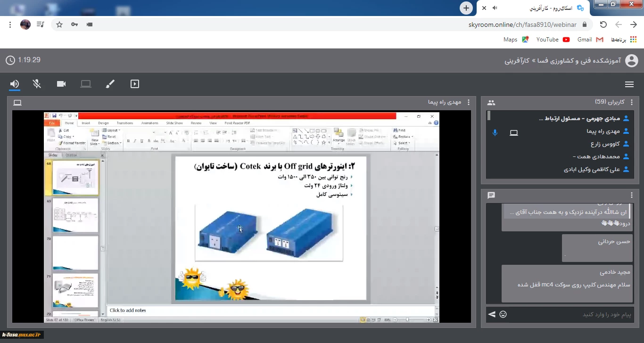The image size is (644, 343).
Task: Switch to the Transitions ribbon tab
Action: pyautogui.click(x=125, y=123)
